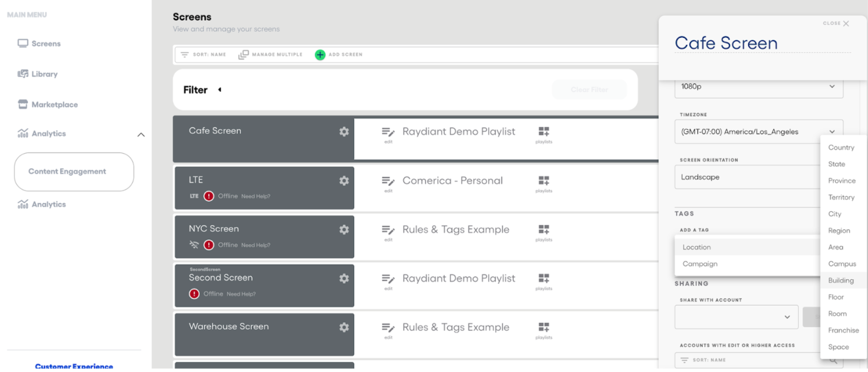
Task: Click Raydiant Demo Playlist in Second Screen row
Action: click(459, 278)
